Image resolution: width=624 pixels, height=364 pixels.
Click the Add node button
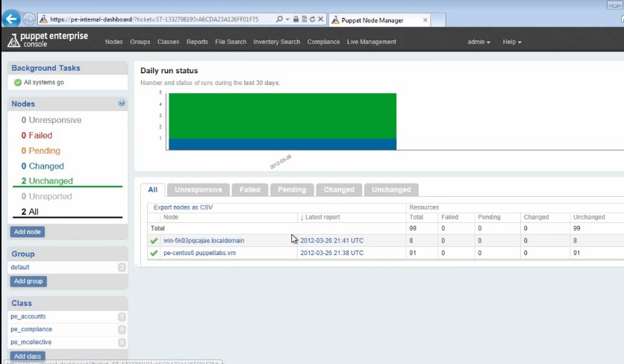click(x=28, y=232)
